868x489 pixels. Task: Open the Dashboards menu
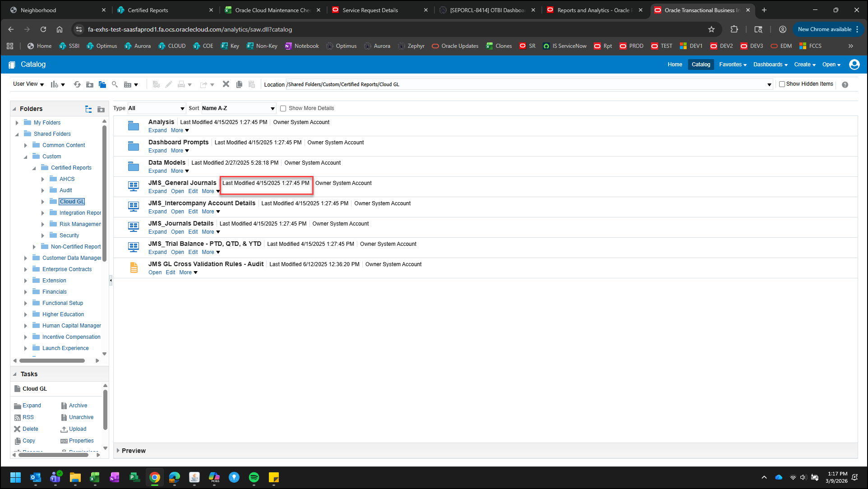[x=770, y=65]
